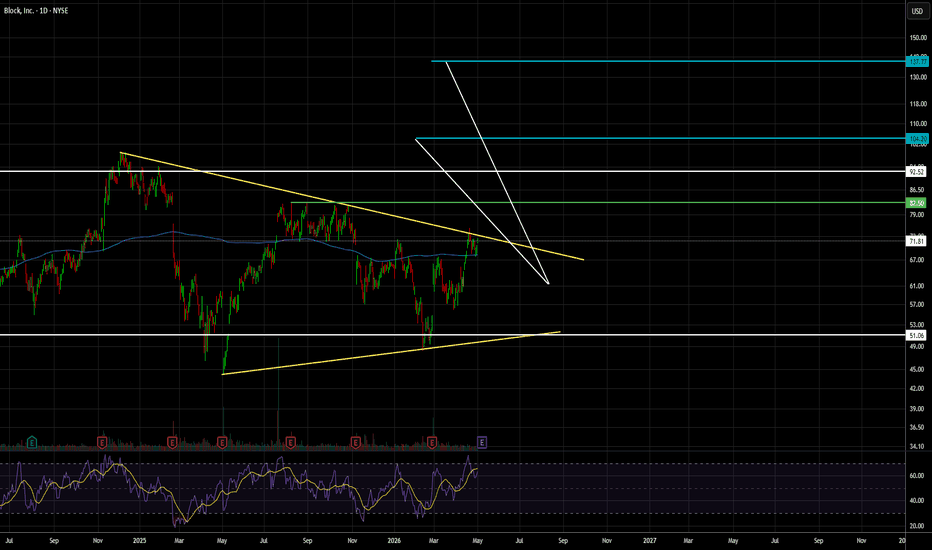Open the red earnings marker near March 2026

(x=432, y=442)
